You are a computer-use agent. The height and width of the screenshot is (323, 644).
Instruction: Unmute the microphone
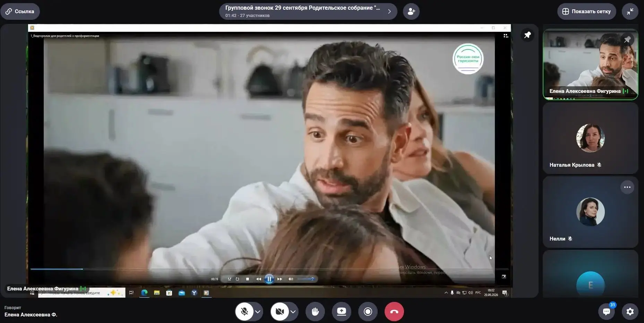click(244, 312)
